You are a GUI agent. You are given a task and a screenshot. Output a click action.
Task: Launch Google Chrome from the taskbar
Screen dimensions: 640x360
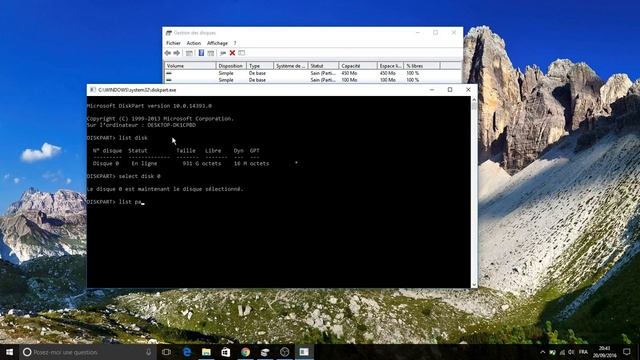click(x=245, y=352)
